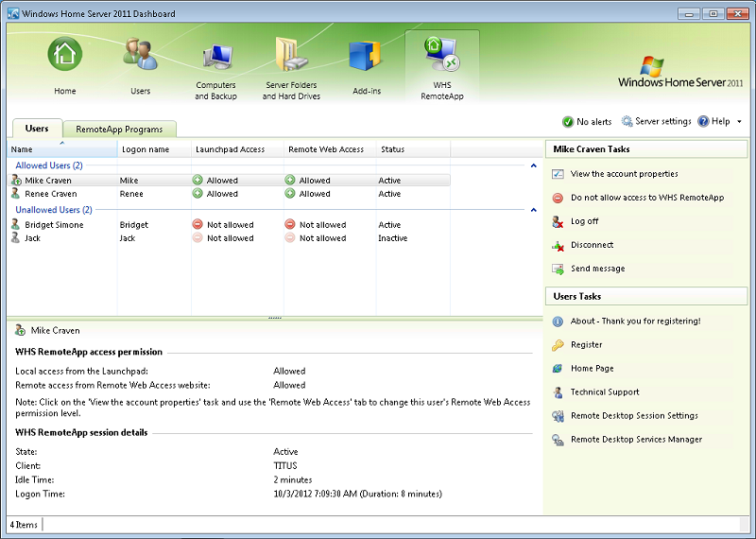
Task: Open the Users section icon
Action: pos(140,55)
